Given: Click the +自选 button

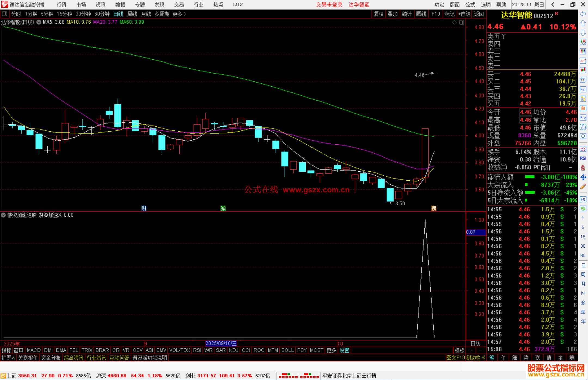Looking at the screenshot, I should [x=464, y=14].
